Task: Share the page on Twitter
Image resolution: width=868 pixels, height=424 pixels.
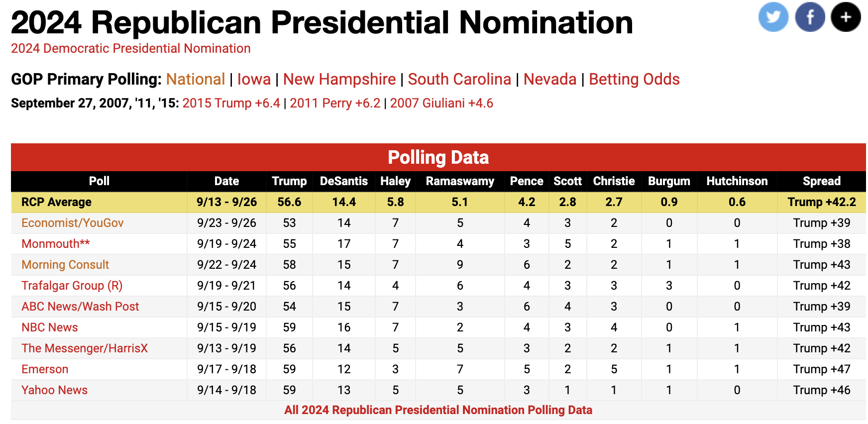Action: coord(773,16)
